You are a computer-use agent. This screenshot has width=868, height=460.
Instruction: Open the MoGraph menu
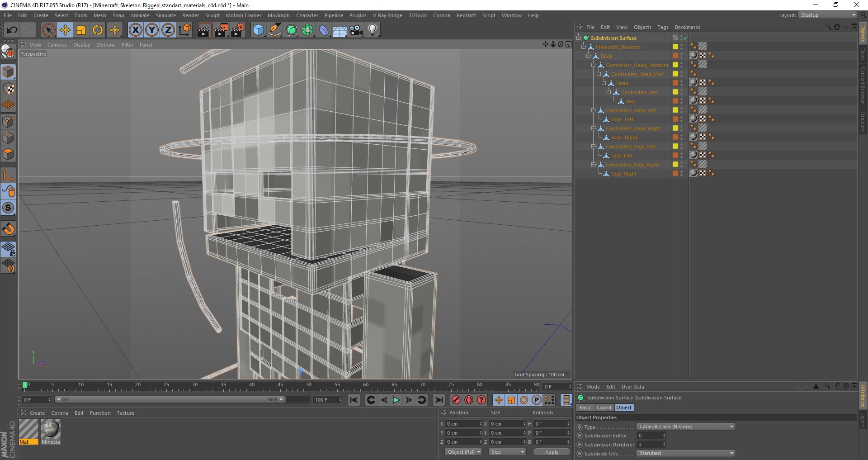tap(278, 15)
